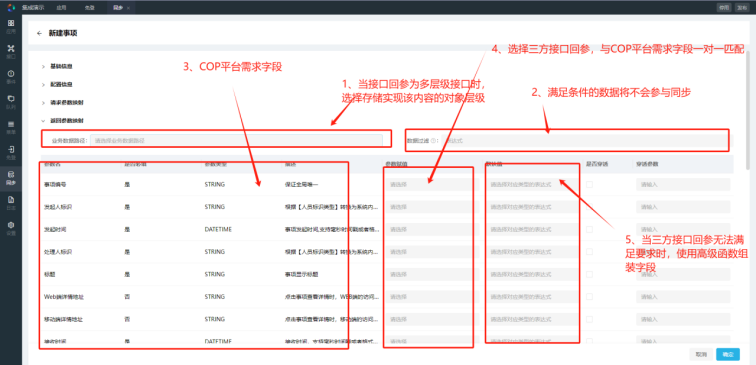
Task: Click the 请输入 field in the 发起人标识 row
Action: point(683,207)
